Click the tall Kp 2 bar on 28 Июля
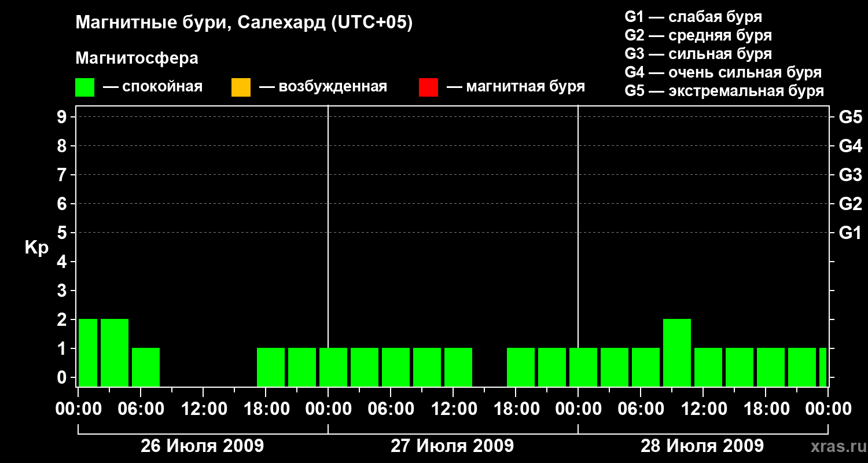 click(x=677, y=352)
